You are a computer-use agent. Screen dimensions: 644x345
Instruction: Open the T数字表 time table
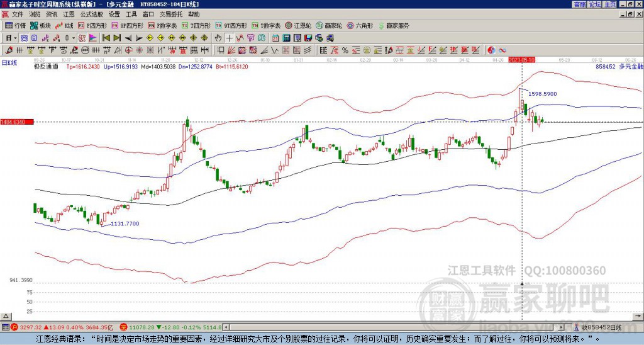pyautogui.click(x=266, y=25)
